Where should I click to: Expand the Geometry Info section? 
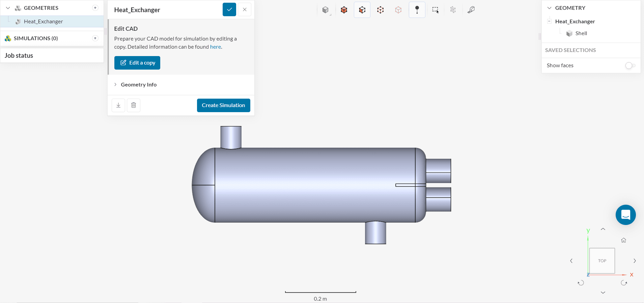pos(139,85)
